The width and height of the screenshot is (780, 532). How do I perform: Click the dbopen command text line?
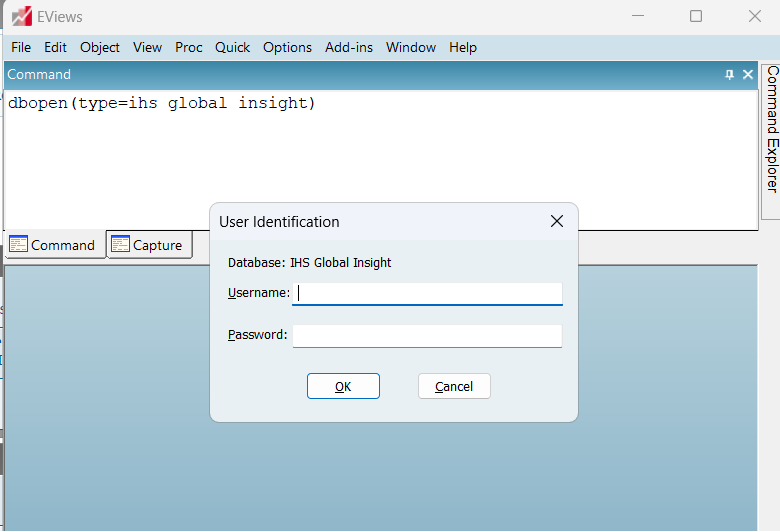(162, 103)
